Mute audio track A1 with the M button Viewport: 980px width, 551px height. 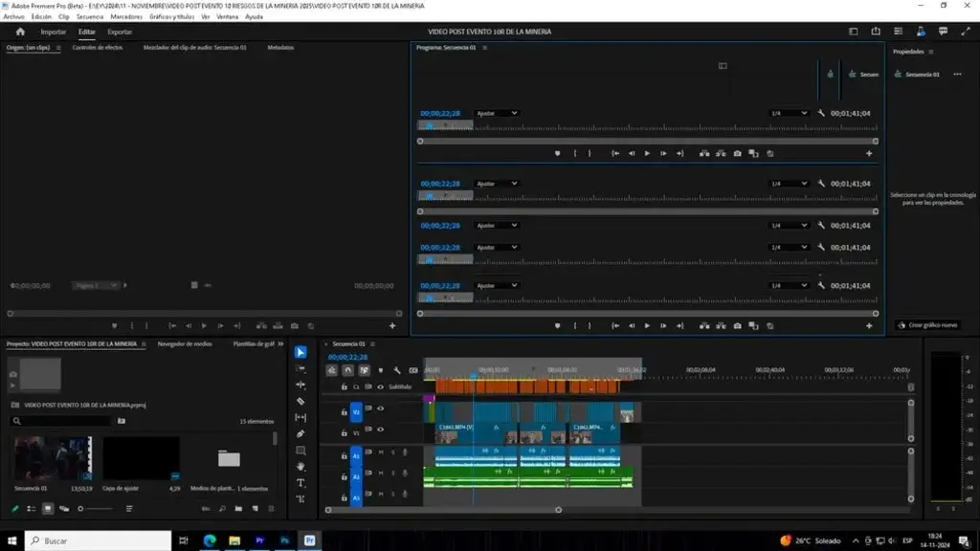coord(379,452)
